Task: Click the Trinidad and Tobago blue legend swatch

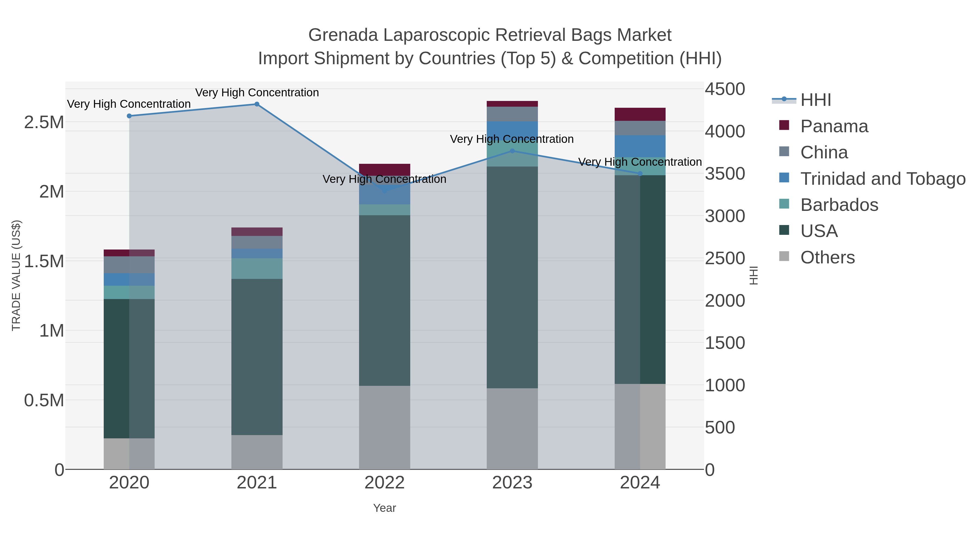Action: (784, 178)
